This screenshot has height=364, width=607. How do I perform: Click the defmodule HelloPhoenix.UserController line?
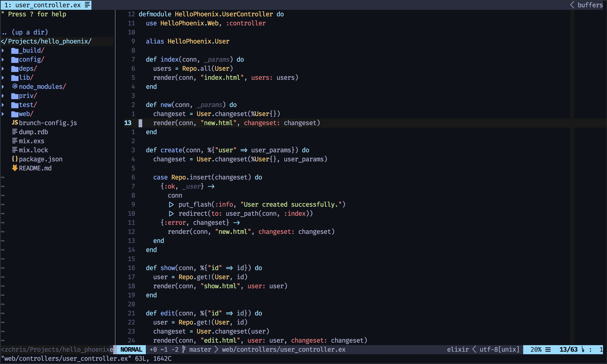click(211, 14)
